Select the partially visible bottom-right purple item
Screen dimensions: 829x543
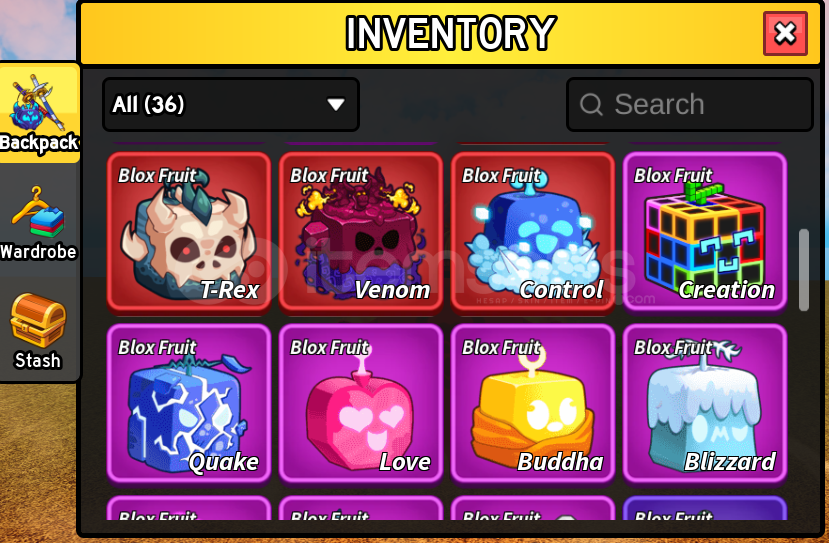(705, 508)
